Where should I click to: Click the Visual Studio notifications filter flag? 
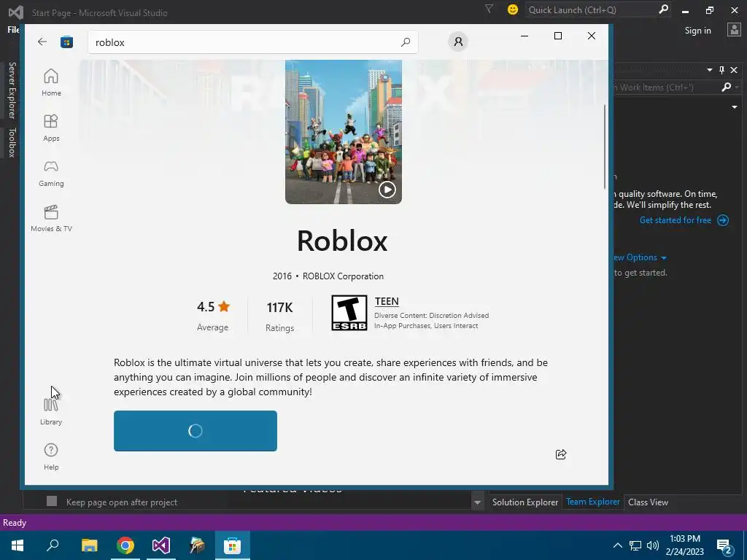(489, 9)
